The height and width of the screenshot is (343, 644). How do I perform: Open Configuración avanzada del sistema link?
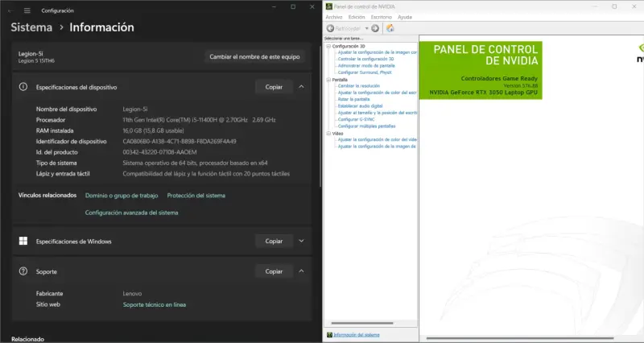click(x=131, y=213)
